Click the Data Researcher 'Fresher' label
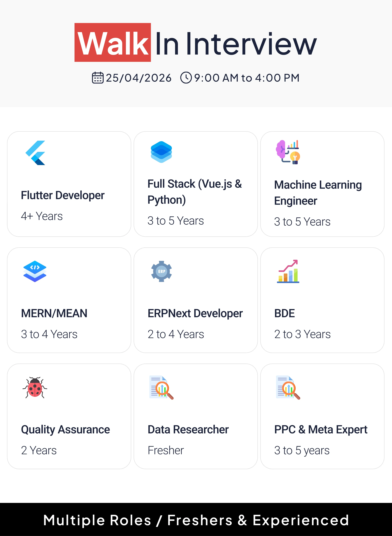 point(166,450)
